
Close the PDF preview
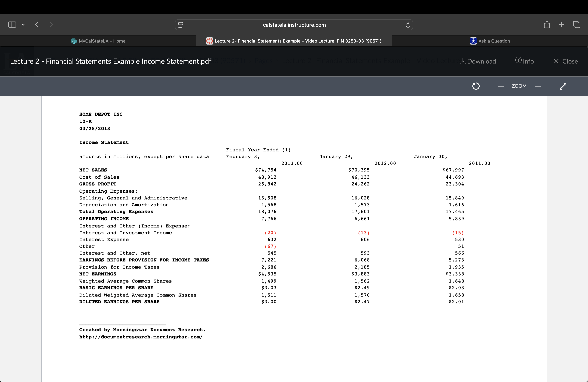tap(566, 61)
